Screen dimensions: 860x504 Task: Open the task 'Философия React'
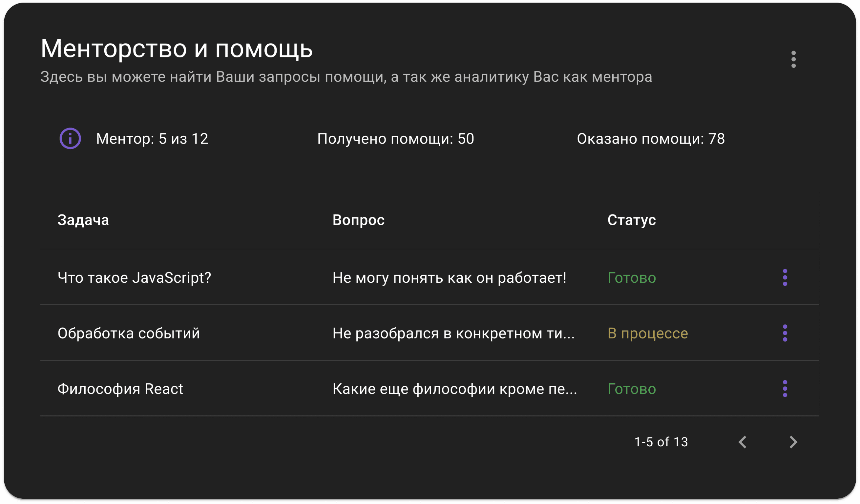120,389
